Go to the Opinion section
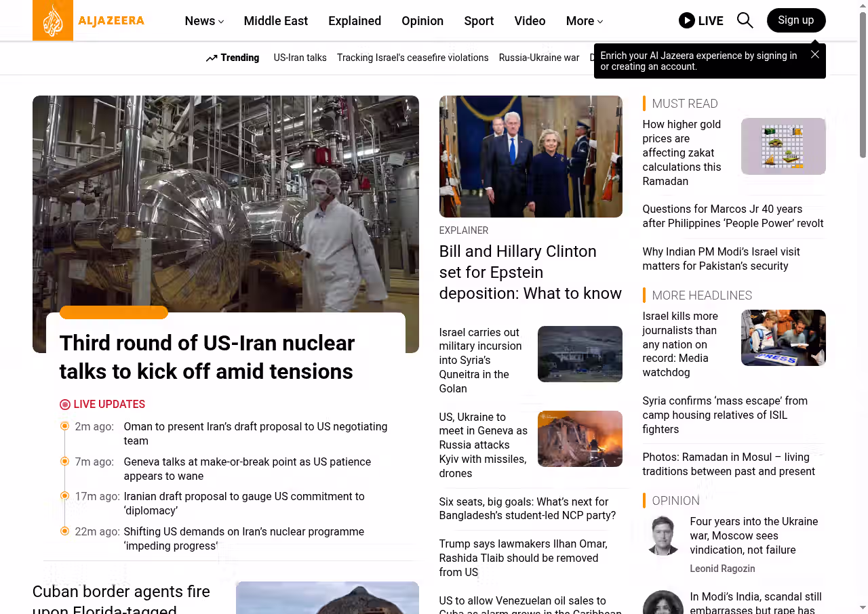The image size is (868, 614). [422, 21]
